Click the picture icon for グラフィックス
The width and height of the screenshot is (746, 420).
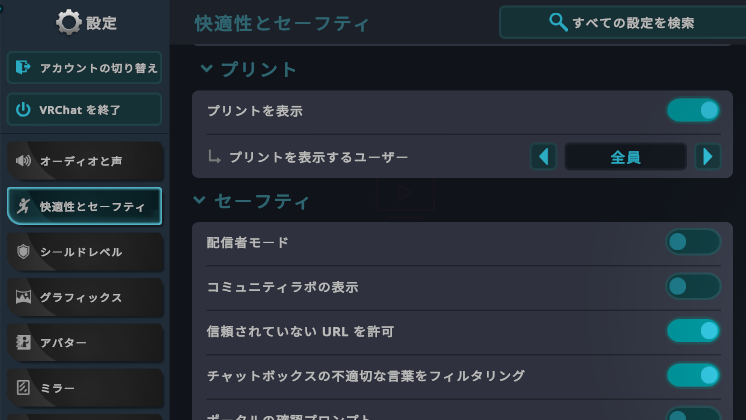(x=23, y=297)
